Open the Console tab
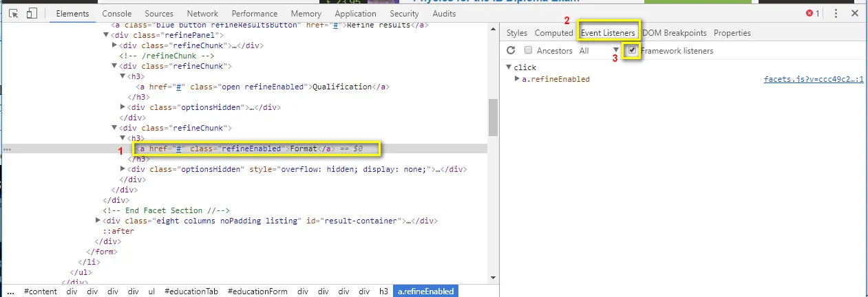The image size is (868, 297). point(117,14)
